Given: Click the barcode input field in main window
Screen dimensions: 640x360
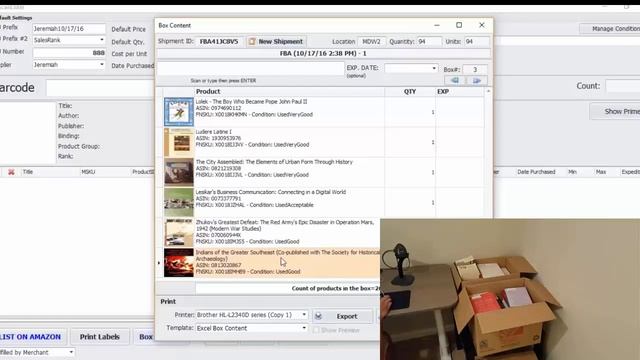Looking at the screenshot, I should tap(100, 88).
